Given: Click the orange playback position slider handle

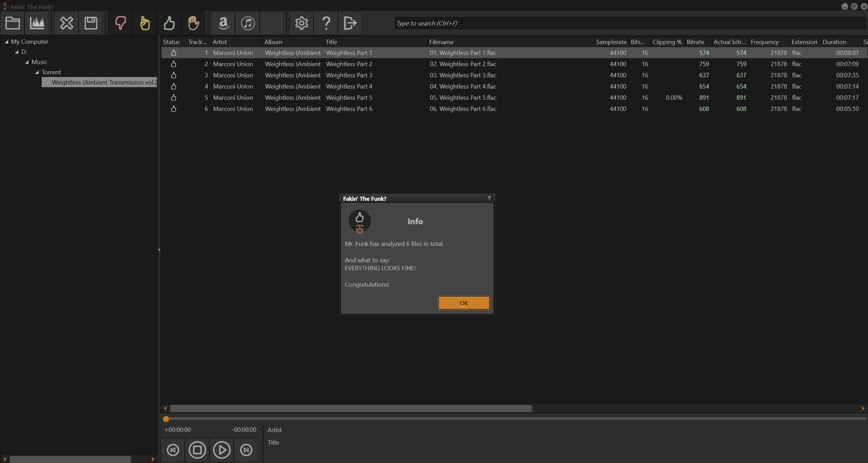Looking at the screenshot, I should (x=166, y=419).
